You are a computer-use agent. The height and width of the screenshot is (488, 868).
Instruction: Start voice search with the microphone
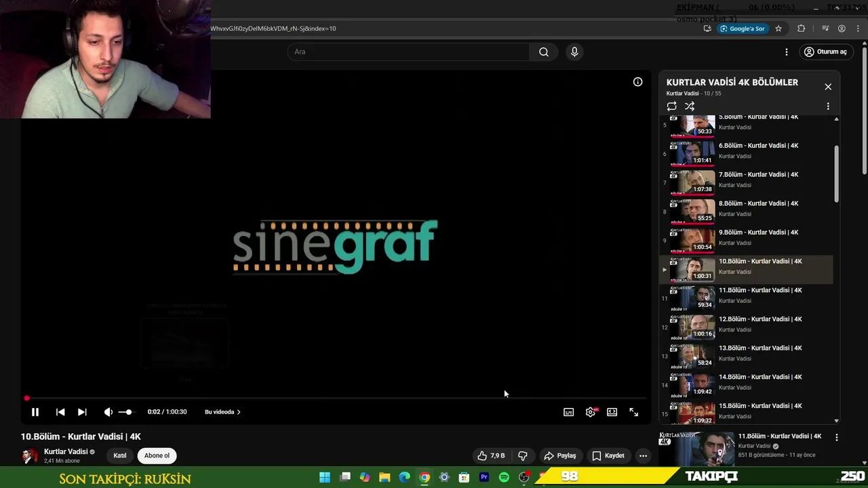click(574, 52)
